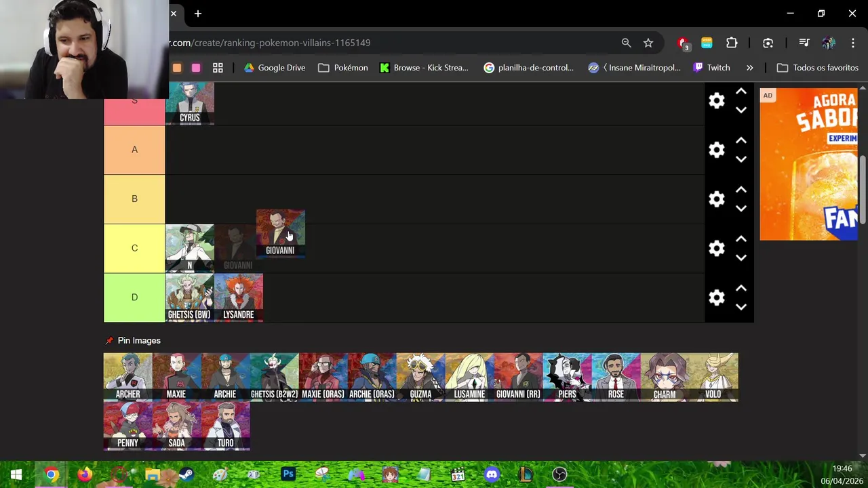Expand the hidden bookmarks chevron
The height and width of the screenshot is (488, 868).
749,68
